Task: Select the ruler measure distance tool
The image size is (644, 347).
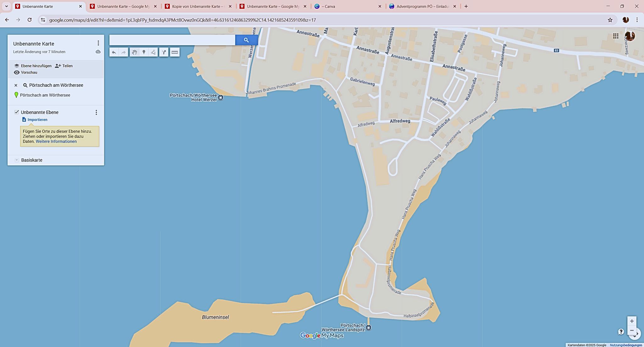Action: click(x=175, y=52)
